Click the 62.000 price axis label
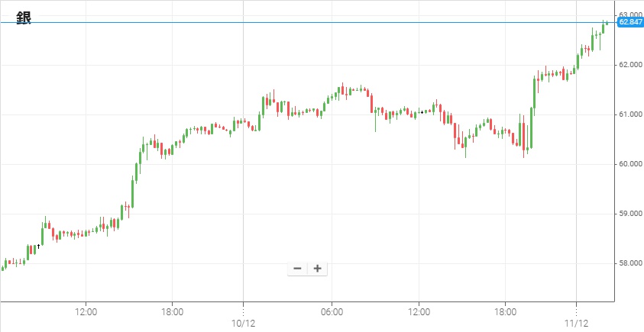Viewport: 644px width, 332px height. 629,65
